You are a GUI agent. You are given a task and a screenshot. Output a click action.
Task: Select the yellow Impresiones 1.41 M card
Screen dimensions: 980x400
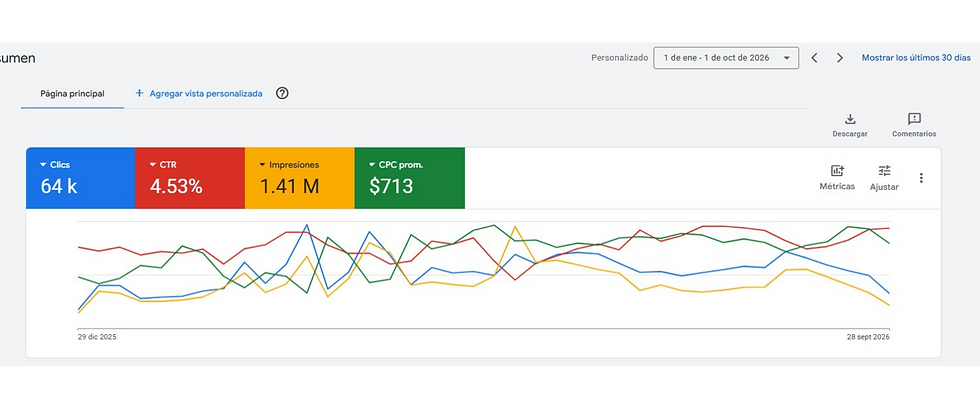coord(299,178)
